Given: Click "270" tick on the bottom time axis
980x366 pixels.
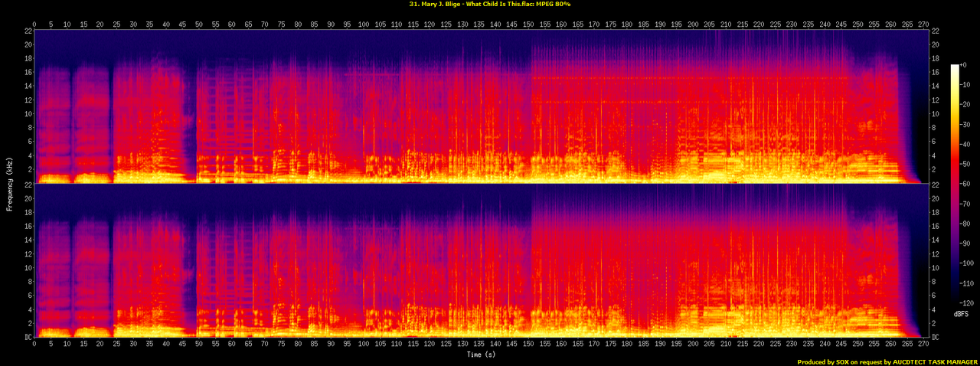Looking at the screenshot, I should click(x=923, y=344).
